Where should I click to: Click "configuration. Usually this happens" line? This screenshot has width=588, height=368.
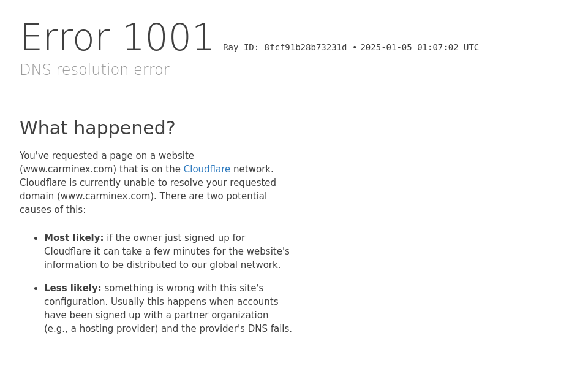pos(160,302)
